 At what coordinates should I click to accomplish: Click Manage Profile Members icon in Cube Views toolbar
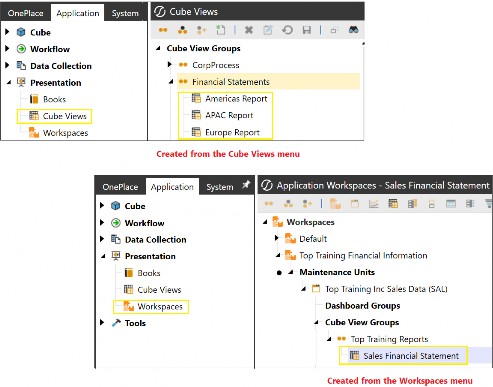[x=202, y=30]
